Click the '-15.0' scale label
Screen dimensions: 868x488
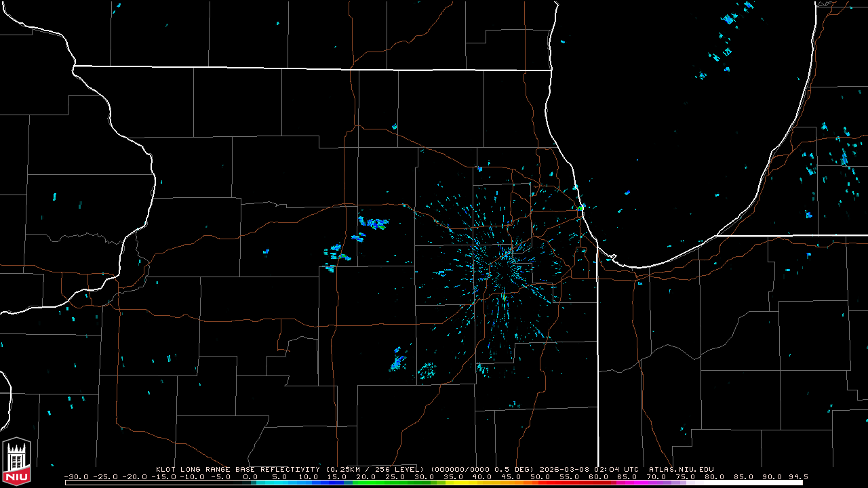click(164, 477)
